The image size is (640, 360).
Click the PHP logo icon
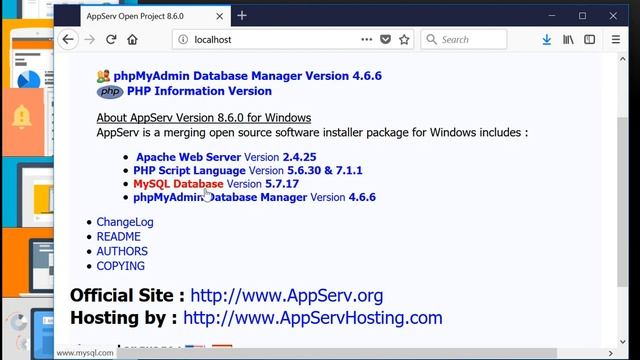pos(110,91)
